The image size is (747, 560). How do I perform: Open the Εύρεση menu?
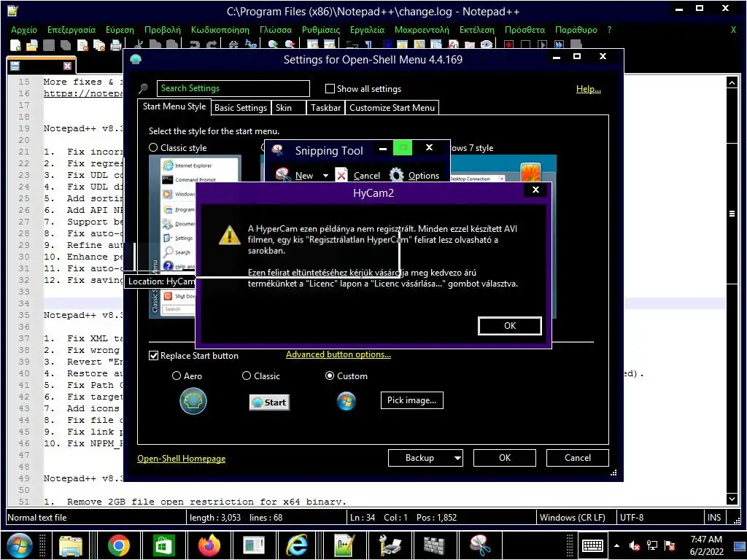[120, 29]
